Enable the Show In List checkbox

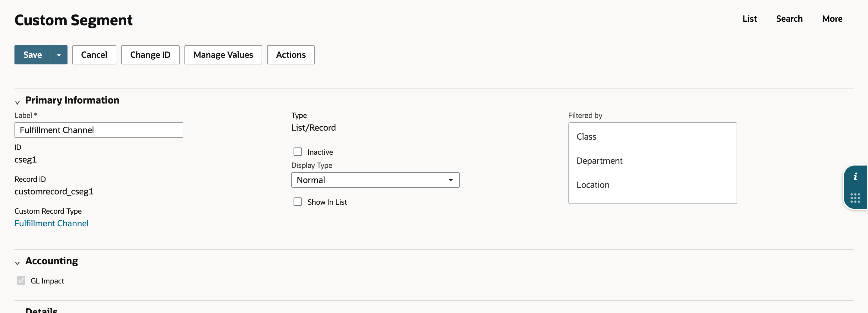[x=297, y=202]
